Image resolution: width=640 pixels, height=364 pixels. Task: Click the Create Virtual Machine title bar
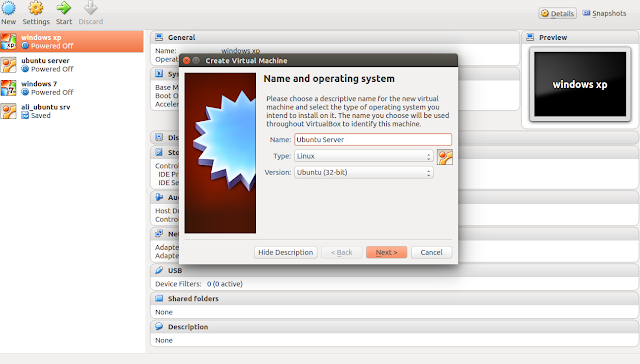click(x=318, y=60)
